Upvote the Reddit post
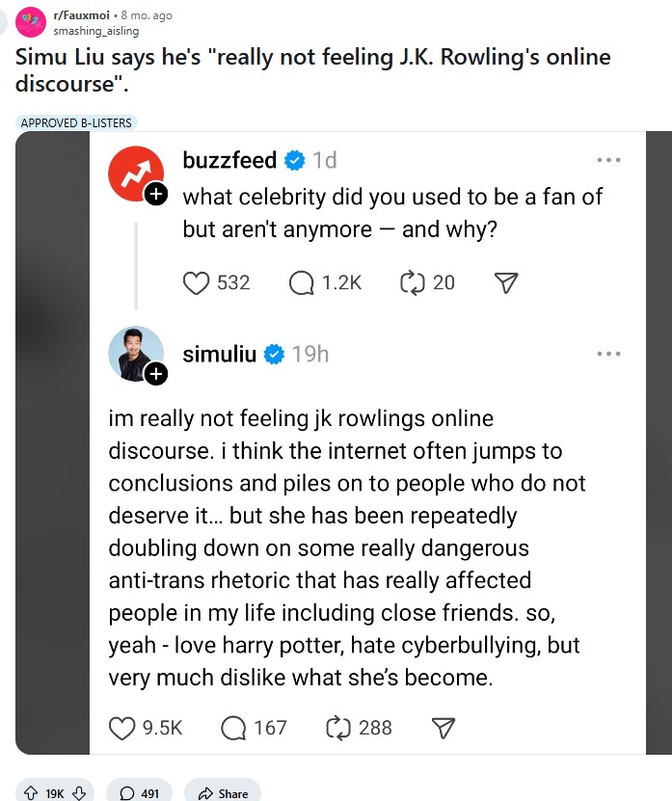The height and width of the screenshot is (801, 672). click(x=31, y=793)
